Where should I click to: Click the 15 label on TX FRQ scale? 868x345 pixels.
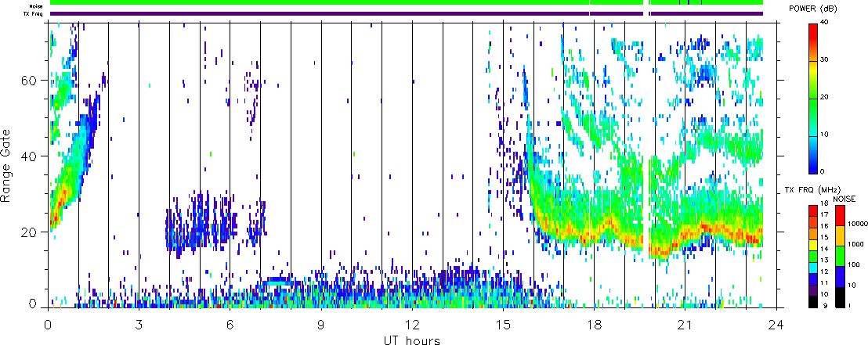click(x=824, y=237)
